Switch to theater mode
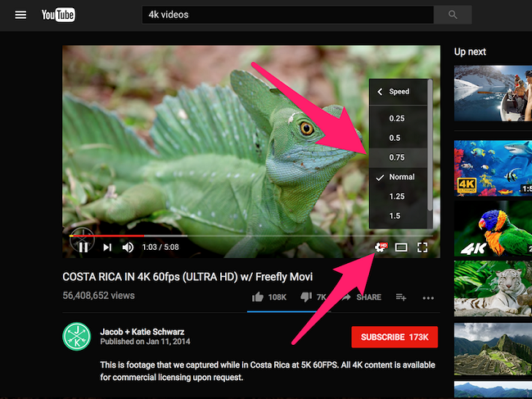Image resolution: width=532 pixels, height=399 pixels. point(401,247)
